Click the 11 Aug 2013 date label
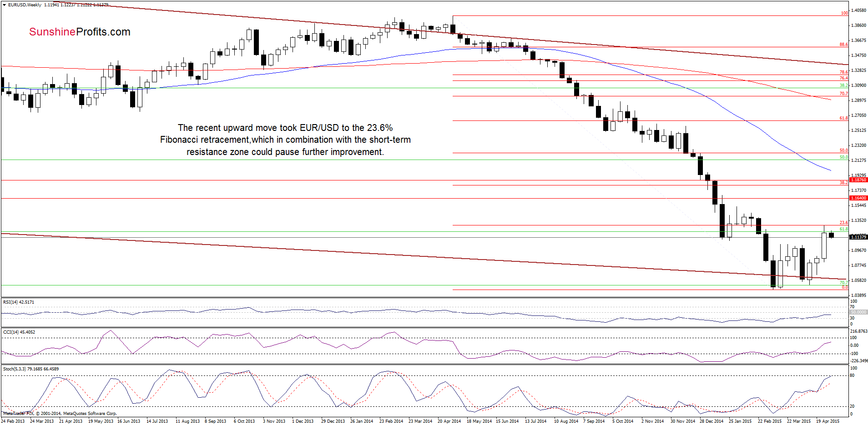 point(187,421)
